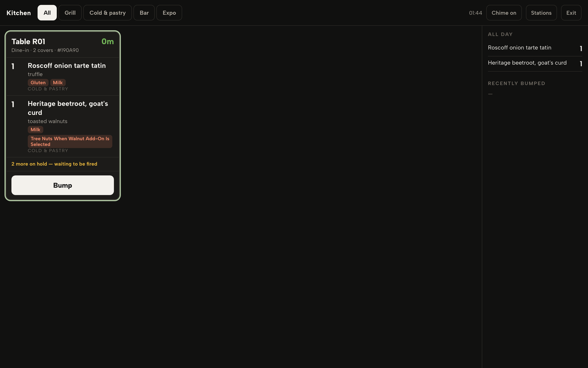Click the Tree Nuts walnut add-on tag
The image size is (588, 368).
coord(70,141)
